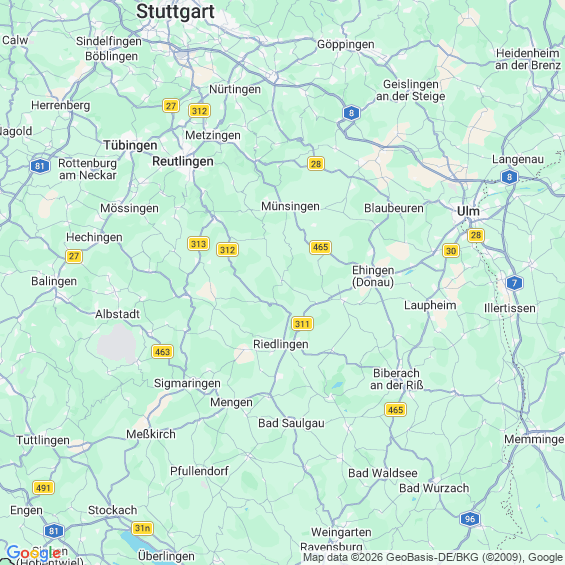
Task: Click the B27 road shield near Hechingen
Action: coord(74,257)
